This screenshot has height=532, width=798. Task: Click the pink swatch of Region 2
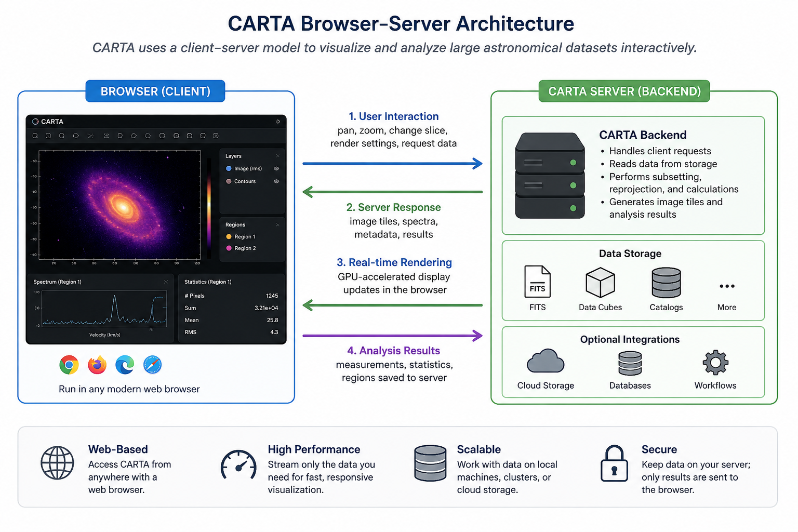point(229,248)
